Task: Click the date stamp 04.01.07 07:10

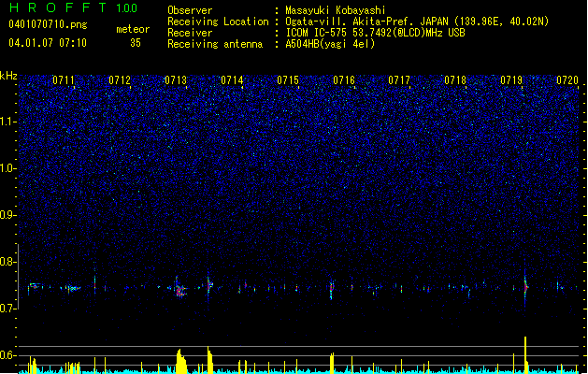Action: [48, 43]
